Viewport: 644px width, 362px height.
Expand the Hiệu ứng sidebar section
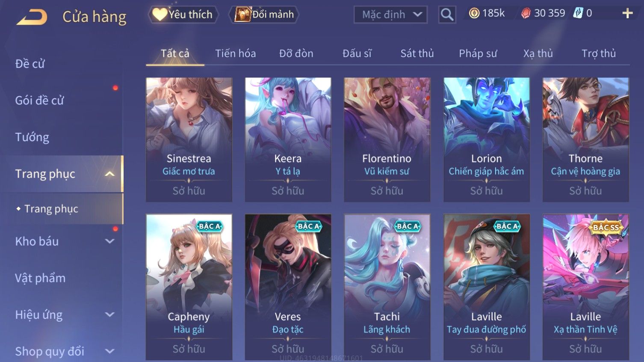(x=110, y=315)
